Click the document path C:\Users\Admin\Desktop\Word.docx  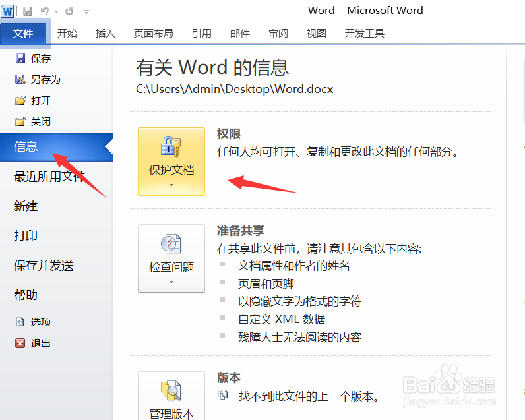click(x=234, y=89)
